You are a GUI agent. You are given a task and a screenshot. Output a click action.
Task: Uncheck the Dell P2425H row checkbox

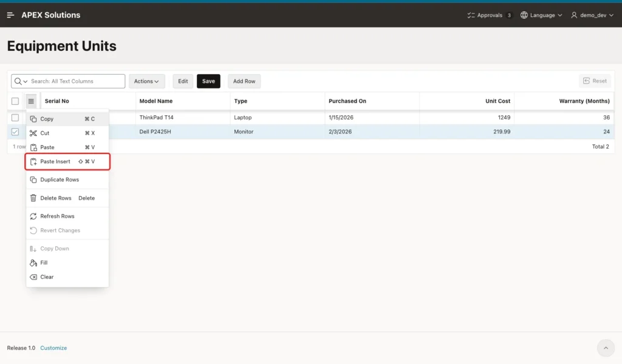point(15,132)
